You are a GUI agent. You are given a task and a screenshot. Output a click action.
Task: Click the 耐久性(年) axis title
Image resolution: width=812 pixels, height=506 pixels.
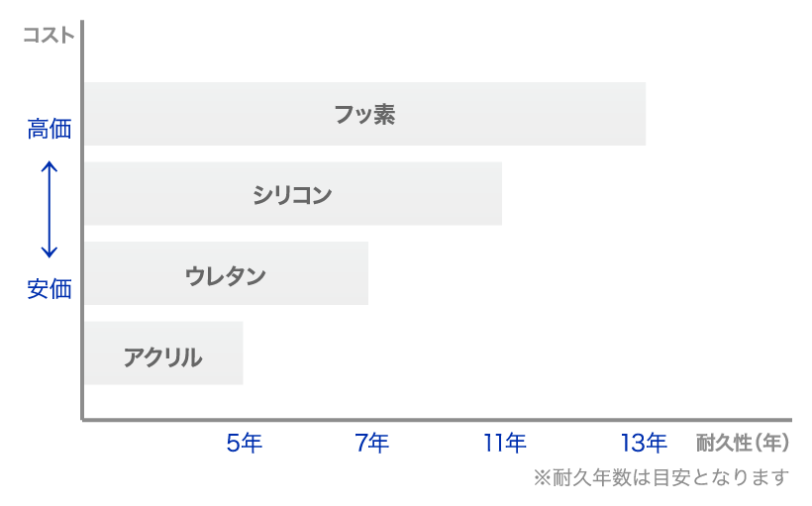click(x=743, y=444)
